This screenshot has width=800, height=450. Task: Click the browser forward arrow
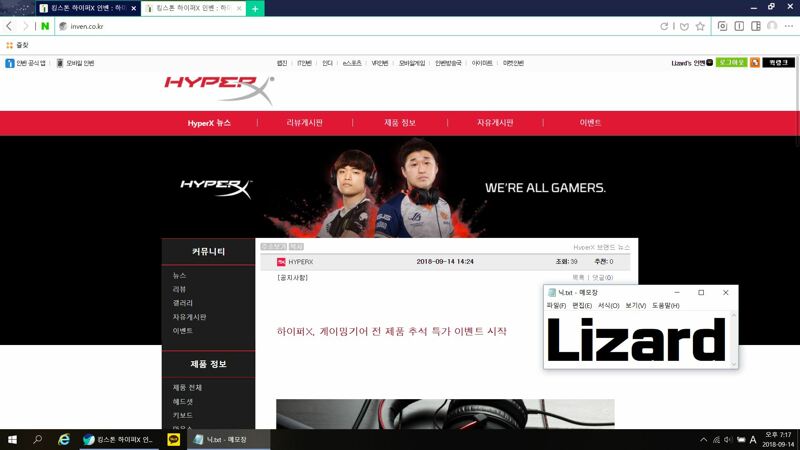[x=25, y=26]
